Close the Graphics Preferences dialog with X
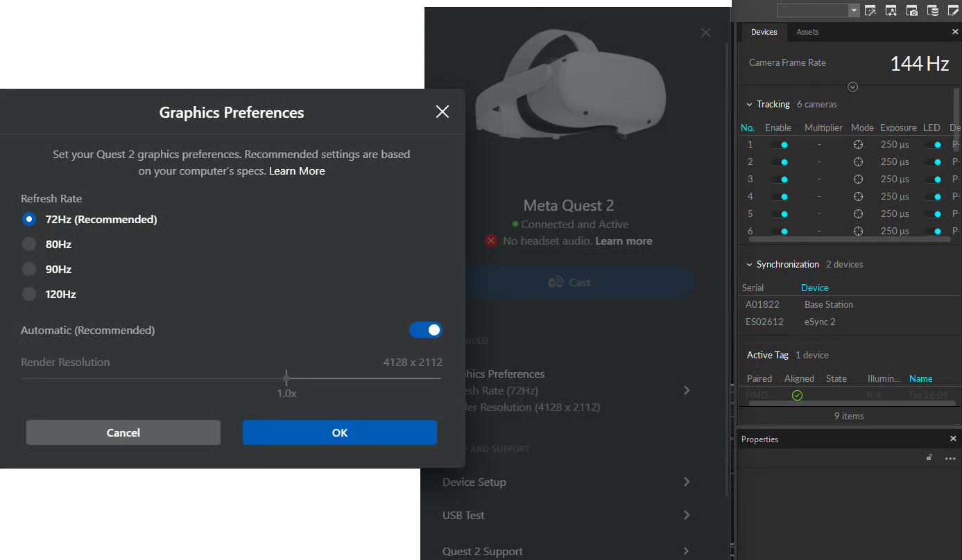 click(443, 112)
